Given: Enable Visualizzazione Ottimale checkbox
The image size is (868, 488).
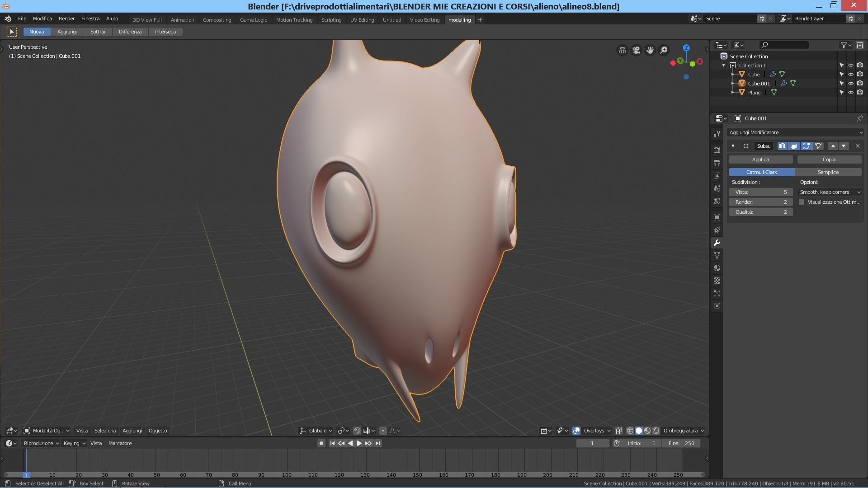Looking at the screenshot, I should pos(802,202).
